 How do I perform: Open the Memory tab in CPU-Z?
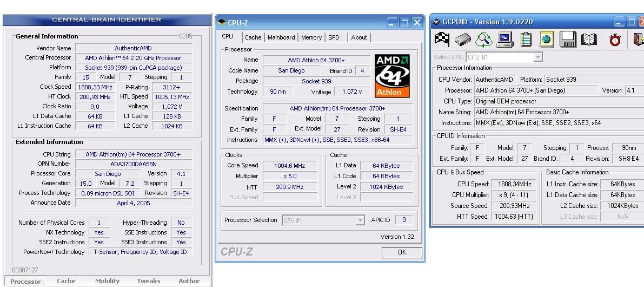coord(311,37)
